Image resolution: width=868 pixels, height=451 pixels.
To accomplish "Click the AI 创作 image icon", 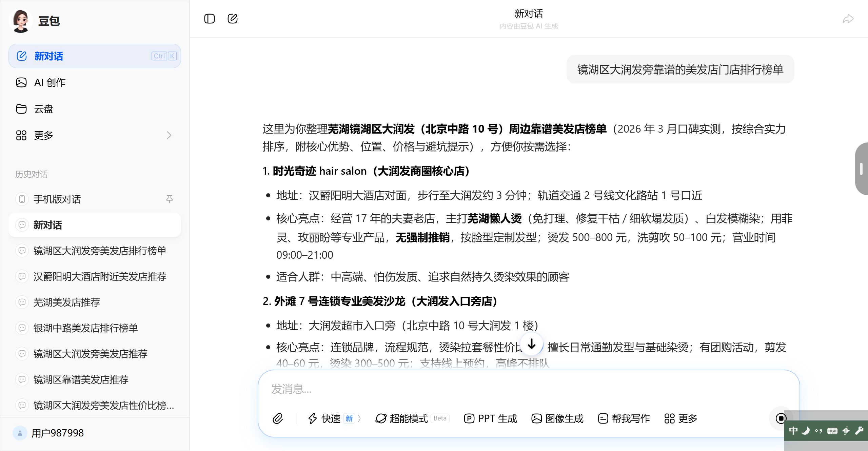I will (x=21, y=82).
